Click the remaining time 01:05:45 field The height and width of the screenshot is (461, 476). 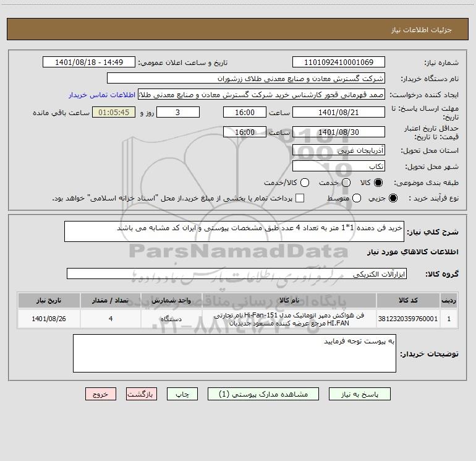114,112
